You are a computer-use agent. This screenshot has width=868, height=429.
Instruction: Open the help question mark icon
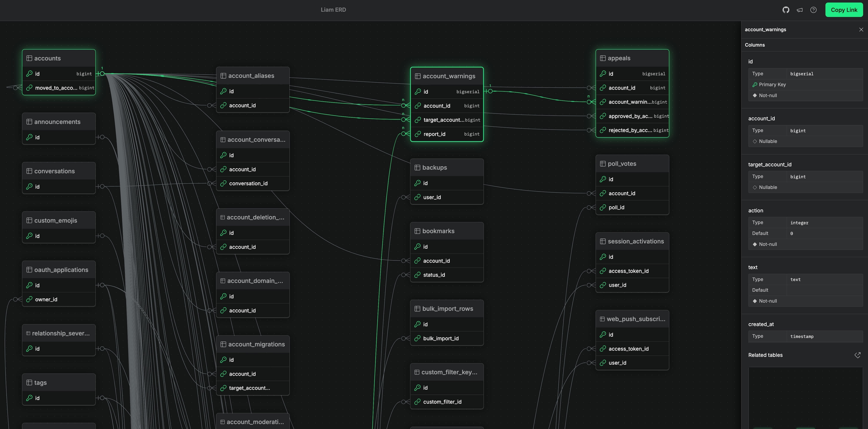813,10
